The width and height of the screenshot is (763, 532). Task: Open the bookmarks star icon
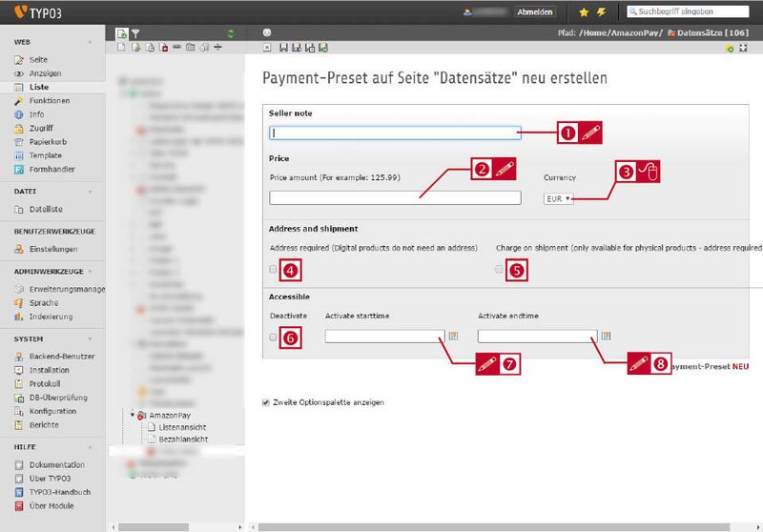[x=584, y=12]
